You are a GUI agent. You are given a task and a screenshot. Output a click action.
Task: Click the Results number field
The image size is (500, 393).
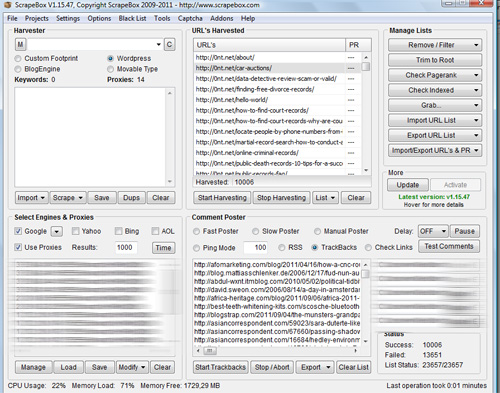[126, 248]
